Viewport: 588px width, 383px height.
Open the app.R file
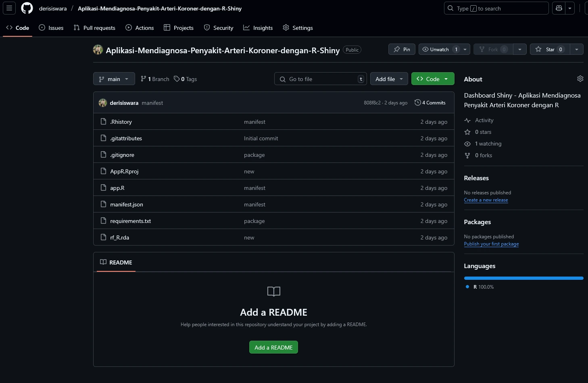(117, 188)
